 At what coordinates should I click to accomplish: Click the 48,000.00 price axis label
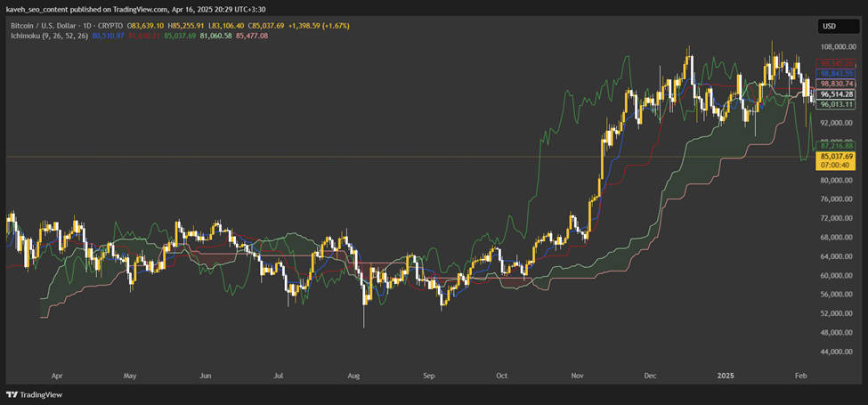pos(838,333)
